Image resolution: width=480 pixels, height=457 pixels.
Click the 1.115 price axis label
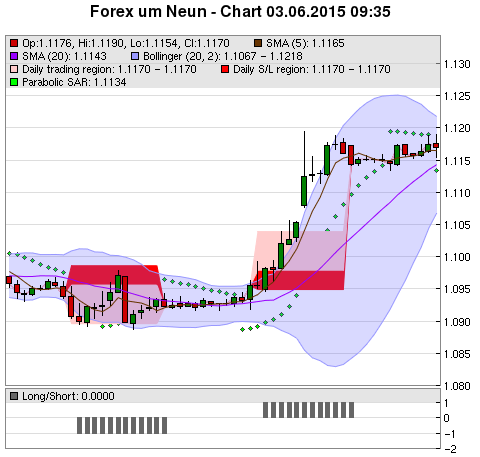457,161
